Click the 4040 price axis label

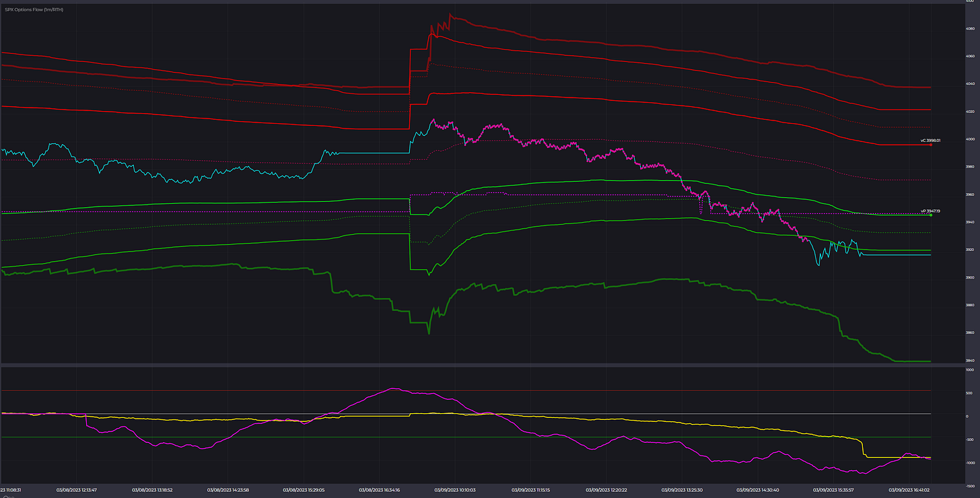pyautogui.click(x=969, y=85)
